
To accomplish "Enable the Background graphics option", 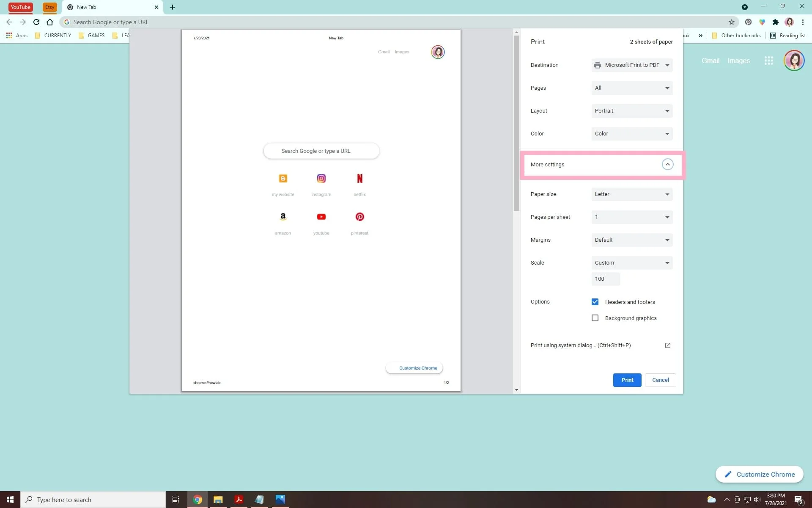I will tap(595, 318).
